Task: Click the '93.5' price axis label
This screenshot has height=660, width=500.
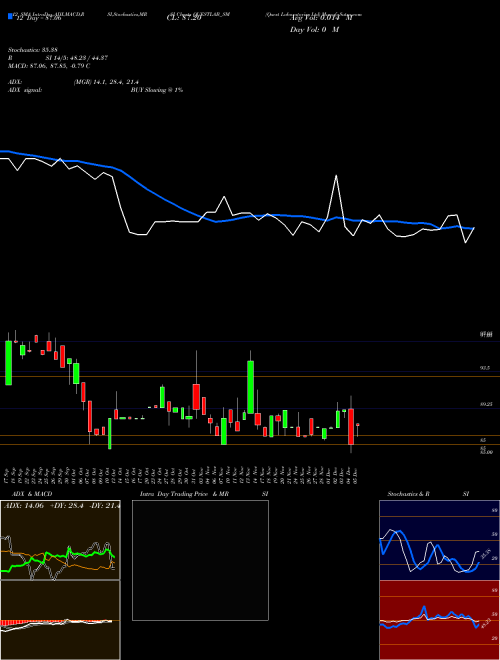Action: coord(484,368)
